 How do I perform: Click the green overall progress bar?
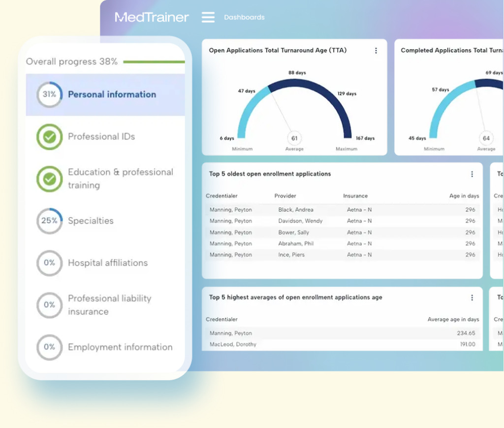click(x=154, y=62)
